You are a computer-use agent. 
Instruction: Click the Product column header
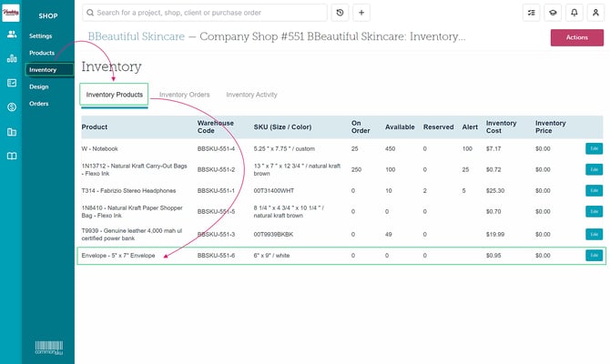click(95, 127)
